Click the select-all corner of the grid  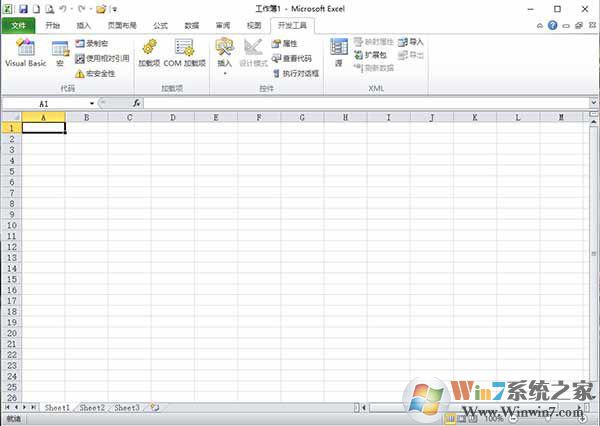pyautogui.click(x=12, y=117)
